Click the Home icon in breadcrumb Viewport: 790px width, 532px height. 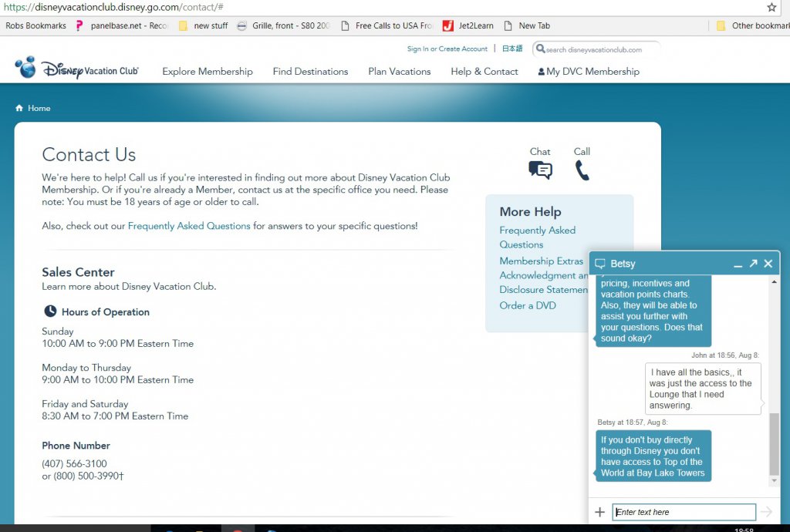pos(19,109)
